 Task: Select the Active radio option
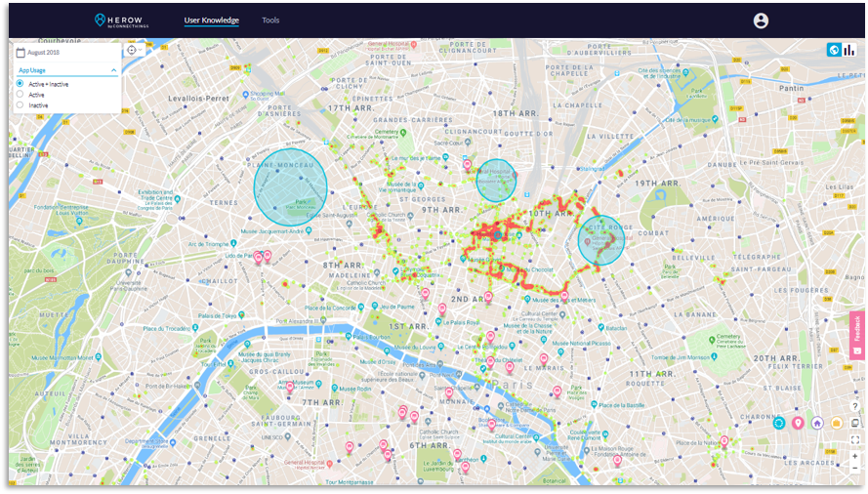point(20,95)
